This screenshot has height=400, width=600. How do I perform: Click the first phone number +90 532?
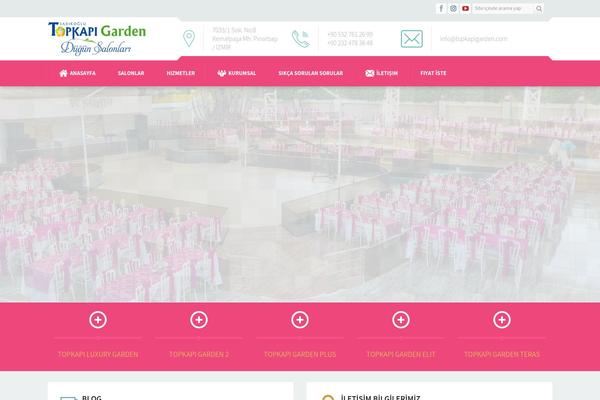tap(350, 34)
